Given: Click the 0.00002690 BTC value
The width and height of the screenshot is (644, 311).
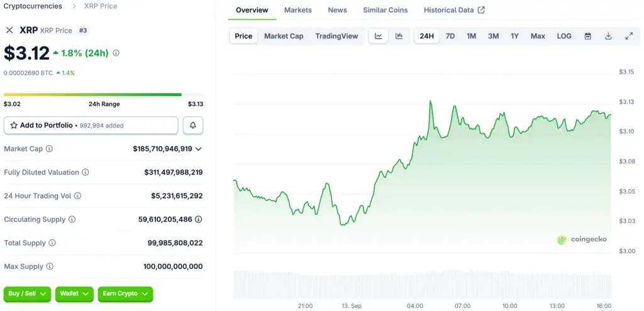Looking at the screenshot, I should [x=28, y=73].
